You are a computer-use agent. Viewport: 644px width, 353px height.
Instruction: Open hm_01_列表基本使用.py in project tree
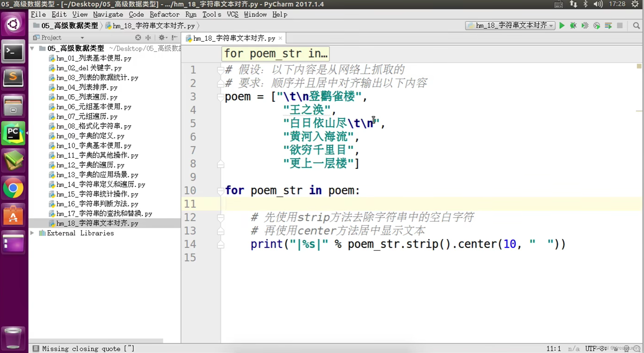coord(90,58)
